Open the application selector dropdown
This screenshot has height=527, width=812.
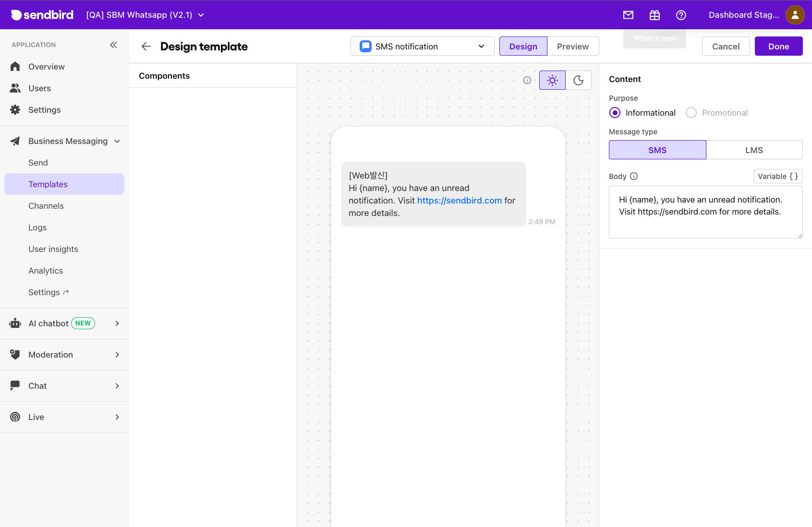[145, 15]
